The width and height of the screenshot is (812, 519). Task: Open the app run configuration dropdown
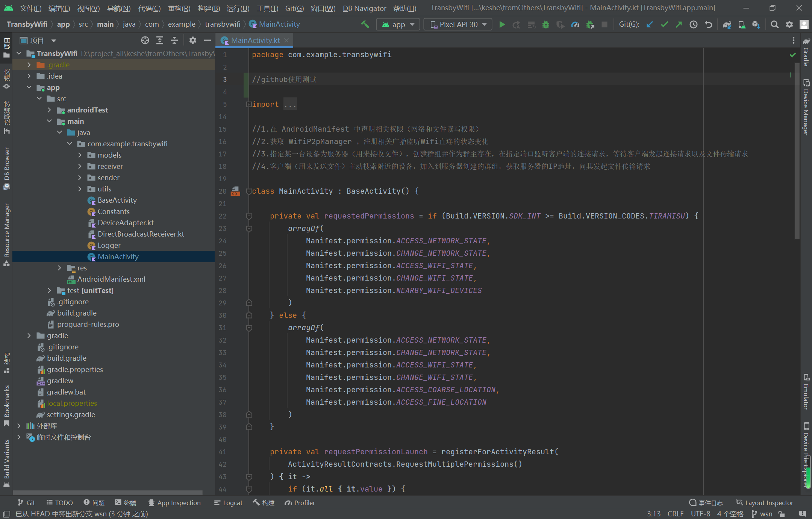pos(398,24)
